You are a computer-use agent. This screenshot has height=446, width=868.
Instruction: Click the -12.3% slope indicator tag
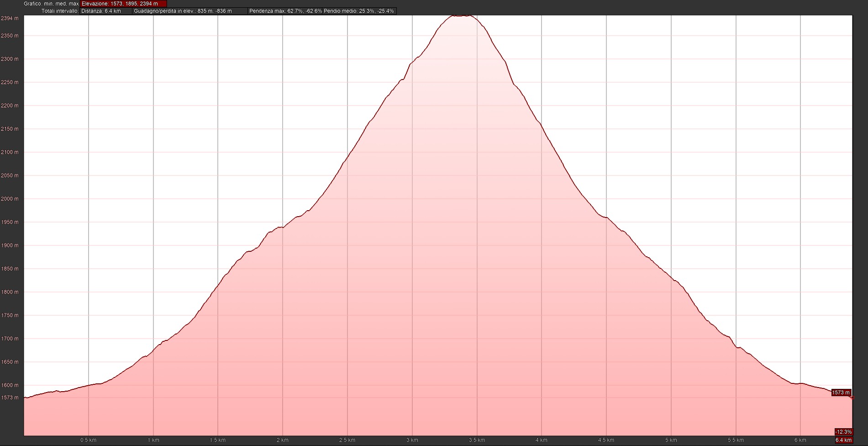click(x=843, y=432)
